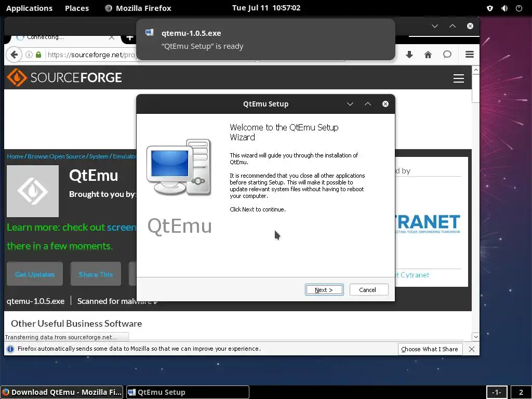Viewport: 532px width, 399px height.
Task: Click the shield tray icon
Action: click(489, 8)
